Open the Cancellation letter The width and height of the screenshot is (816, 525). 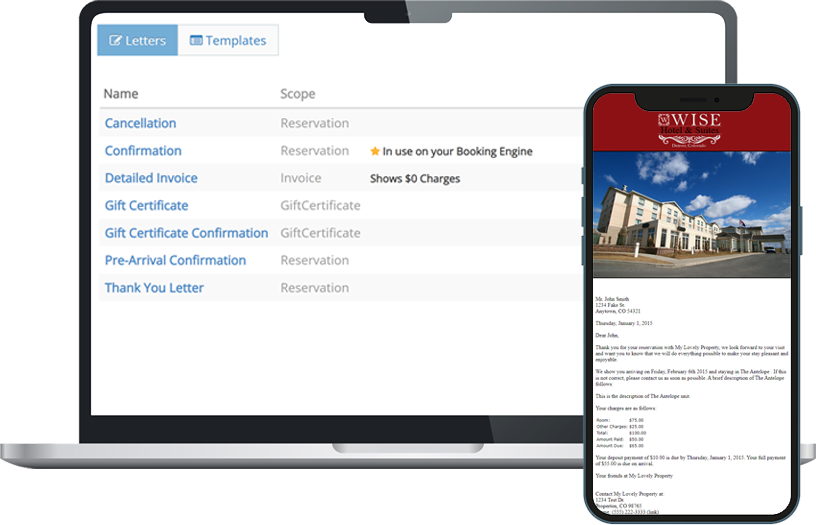coord(140,123)
